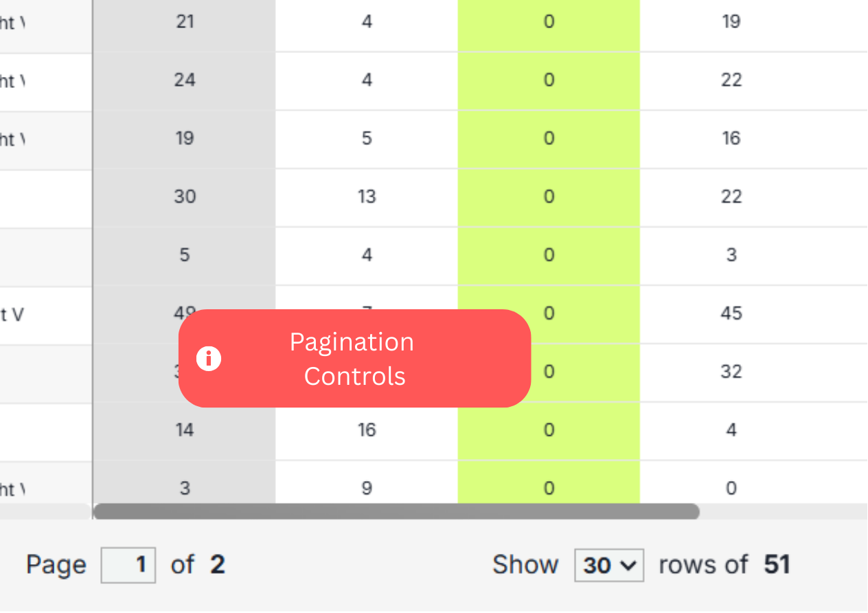Image resolution: width=868 pixels, height=613 pixels.
Task: Click the cell with value 45
Action: coord(731,314)
